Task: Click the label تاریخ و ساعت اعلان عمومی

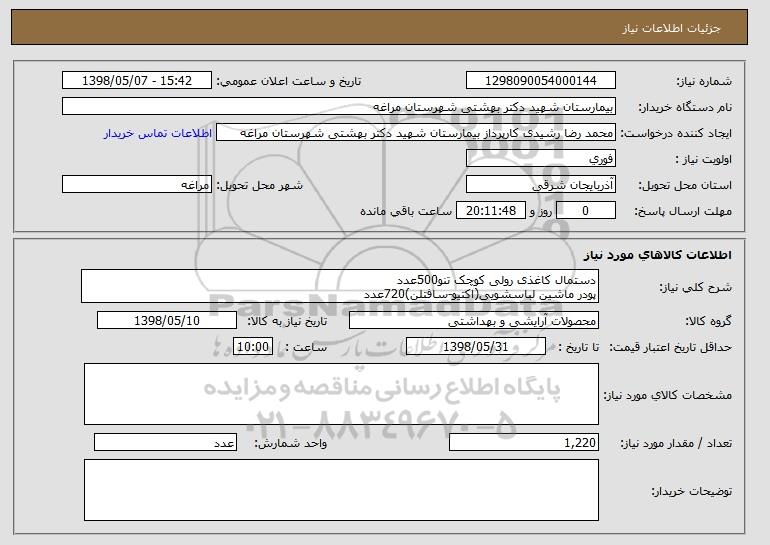Action: 289,81
